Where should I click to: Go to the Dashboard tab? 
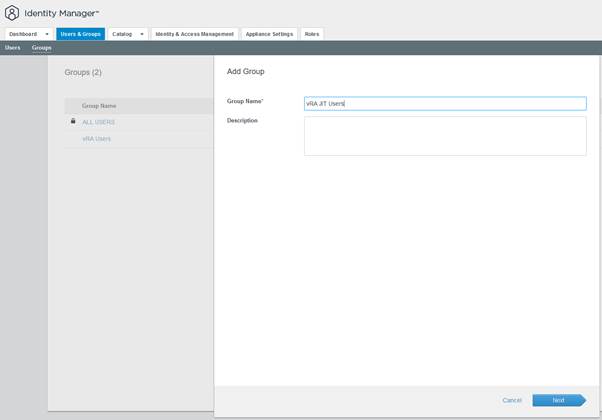tap(23, 34)
